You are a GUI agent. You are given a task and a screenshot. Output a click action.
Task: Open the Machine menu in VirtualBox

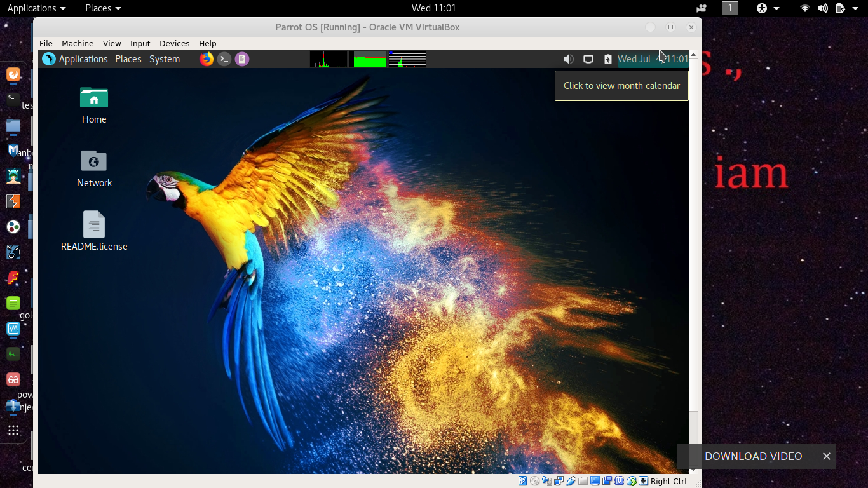(x=78, y=43)
